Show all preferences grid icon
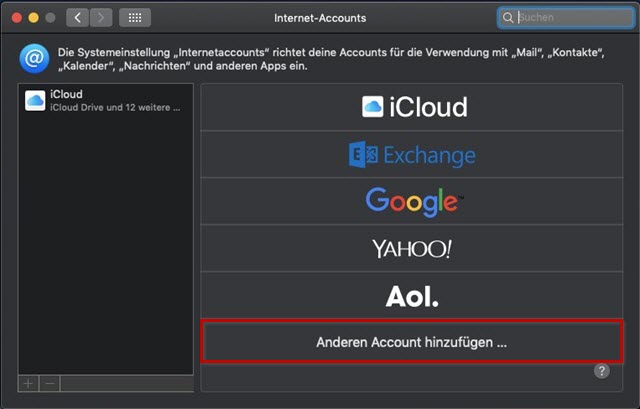The image size is (640, 409). (135, 18)
